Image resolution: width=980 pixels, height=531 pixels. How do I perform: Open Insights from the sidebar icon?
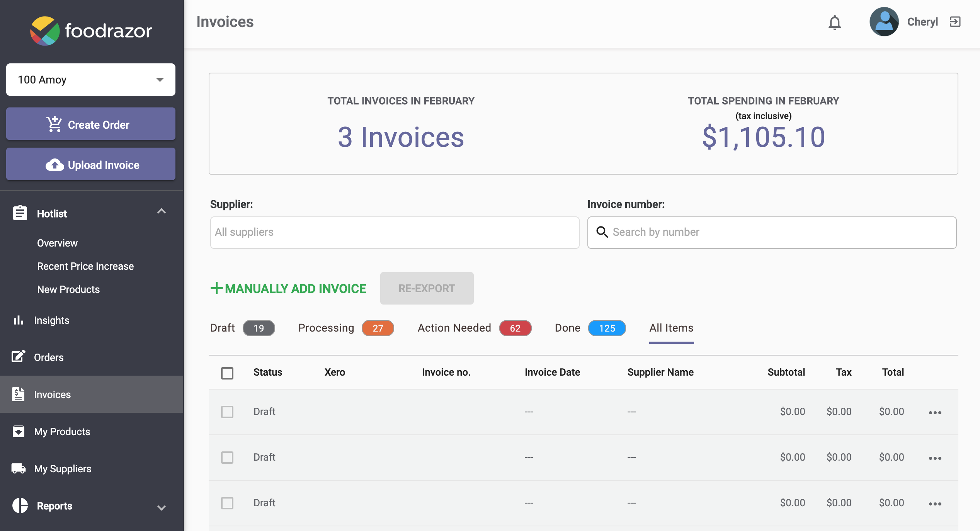point(18,320)
